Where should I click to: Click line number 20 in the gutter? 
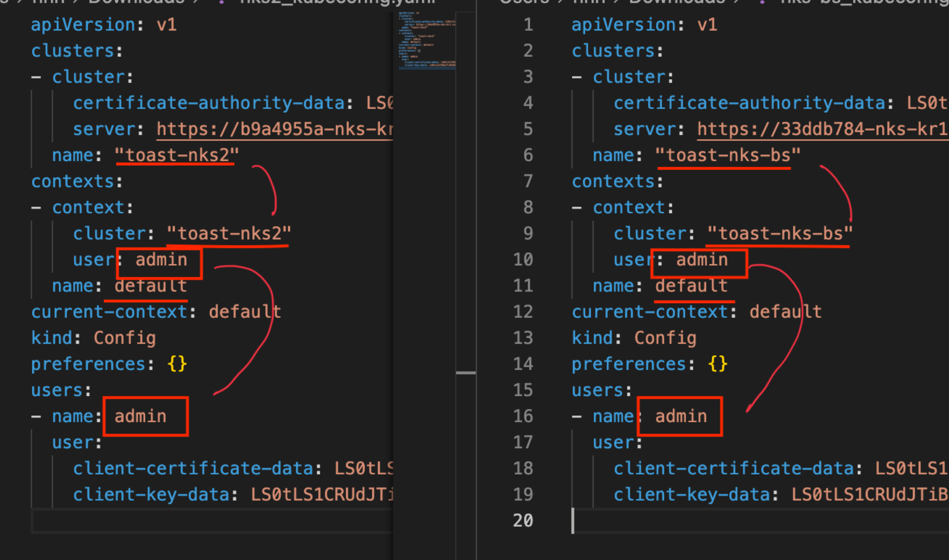pos(523,521)
